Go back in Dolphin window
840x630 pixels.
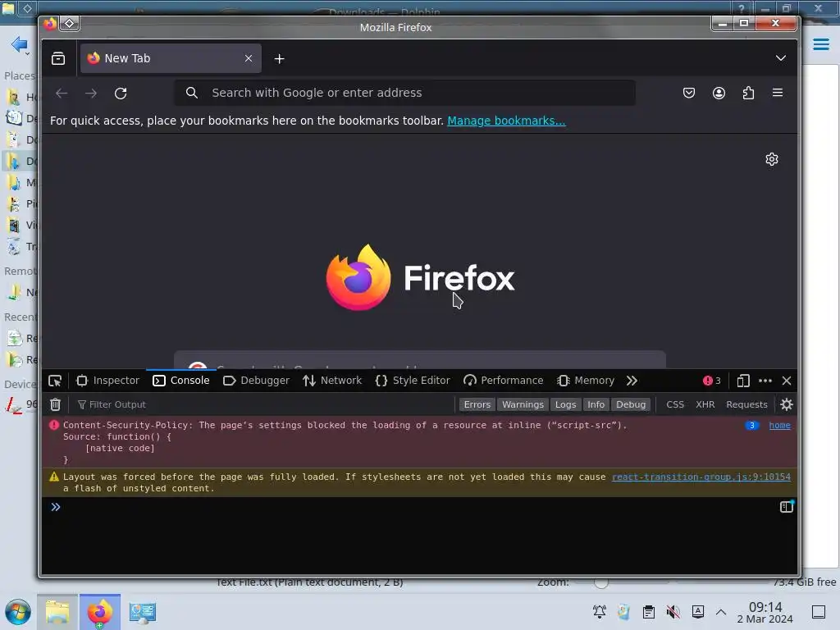coord(20,44)
